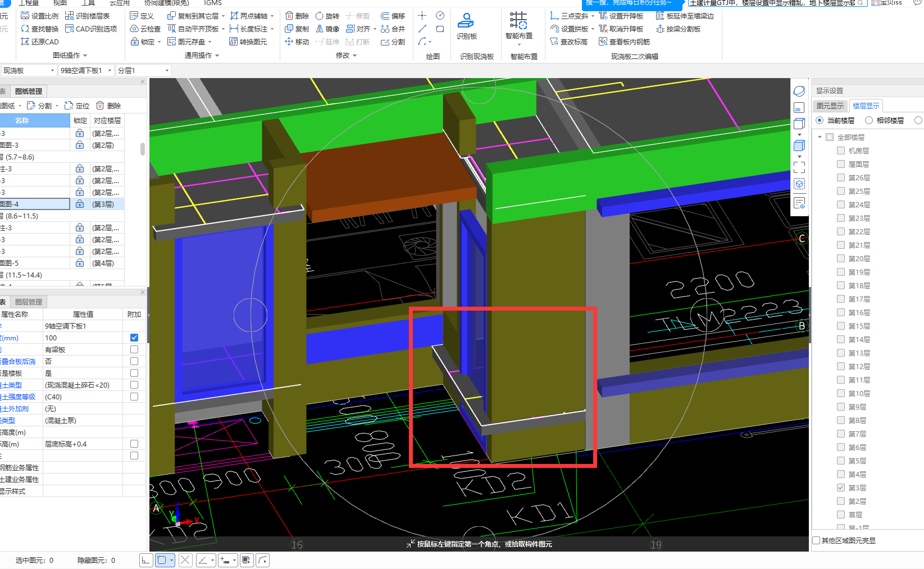Screen dimensions: 924x569
Task: Open the 锁定 lock dropdown
Action: [160, 42]
